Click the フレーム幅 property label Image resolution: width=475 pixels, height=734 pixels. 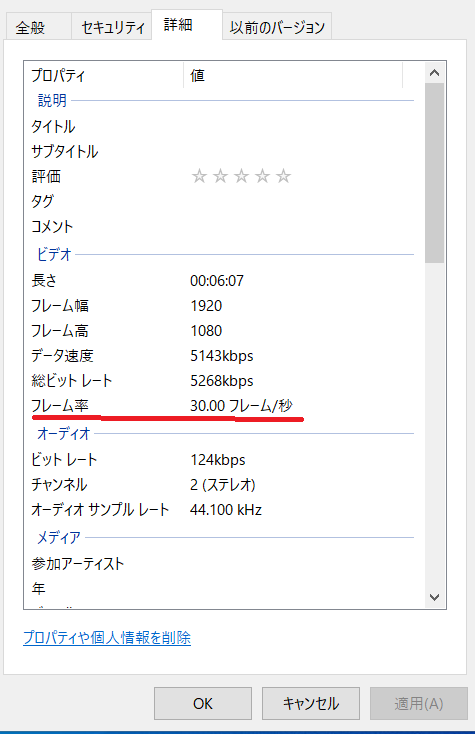(59, 306)
